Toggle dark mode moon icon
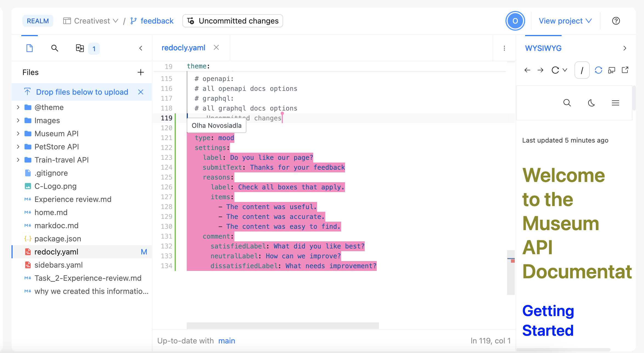The image size is (644, 353). (x=591, y=103)
